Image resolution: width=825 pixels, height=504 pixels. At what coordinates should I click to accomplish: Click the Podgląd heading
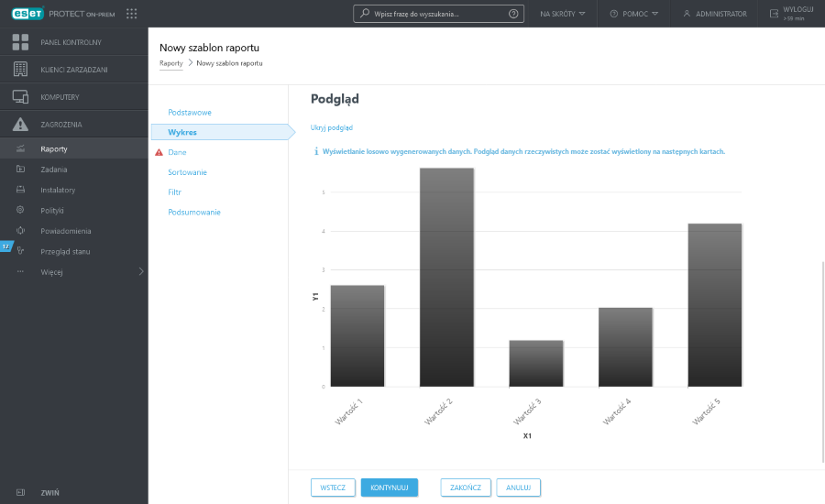pos(335,99)
